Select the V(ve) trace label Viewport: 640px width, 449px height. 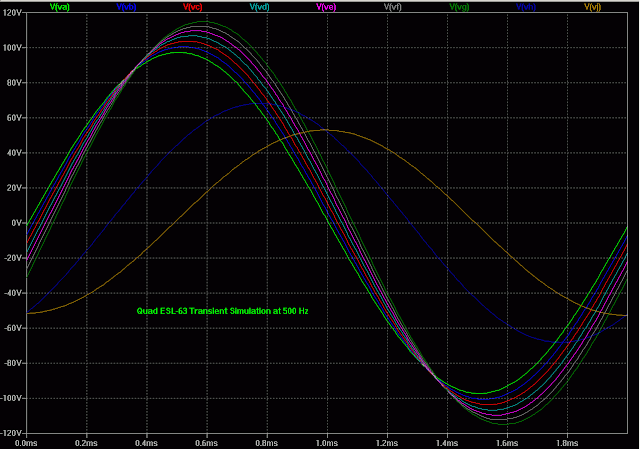click(326, 7)
